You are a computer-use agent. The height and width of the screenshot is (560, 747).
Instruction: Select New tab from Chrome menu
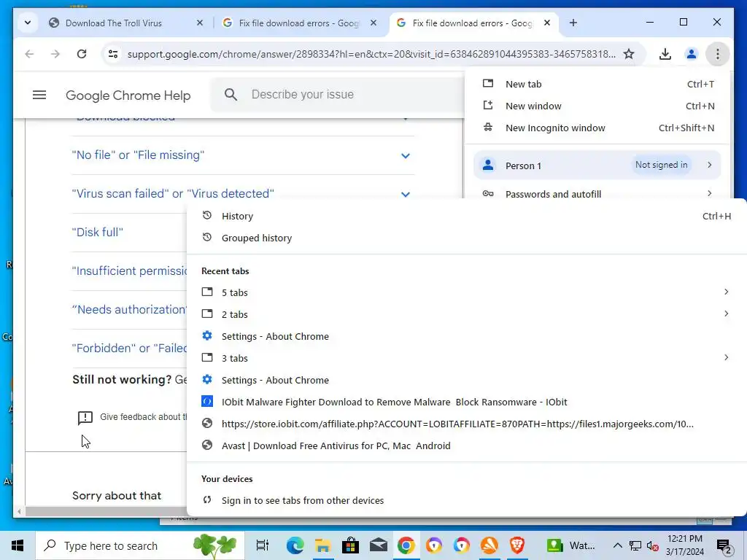click(597, 85)
